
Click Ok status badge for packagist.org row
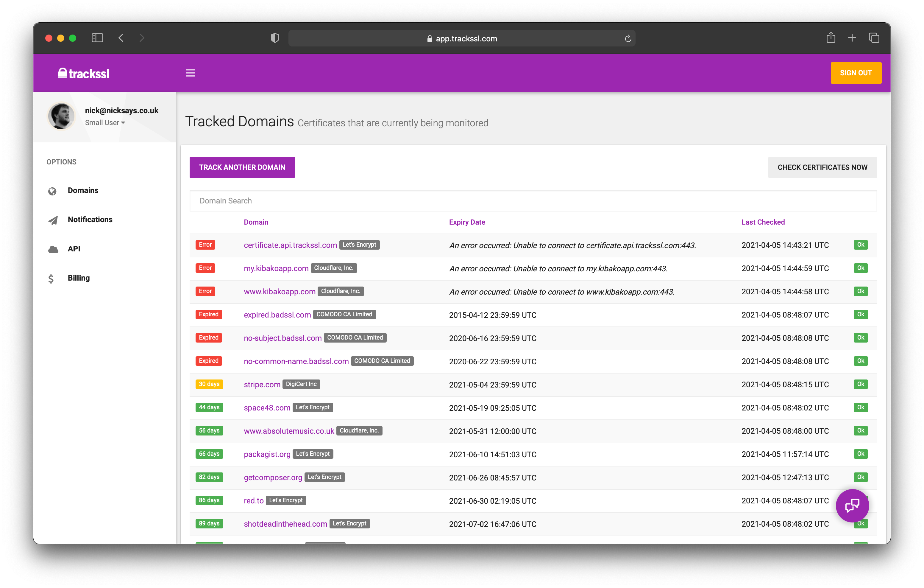(x=861, y=454)
